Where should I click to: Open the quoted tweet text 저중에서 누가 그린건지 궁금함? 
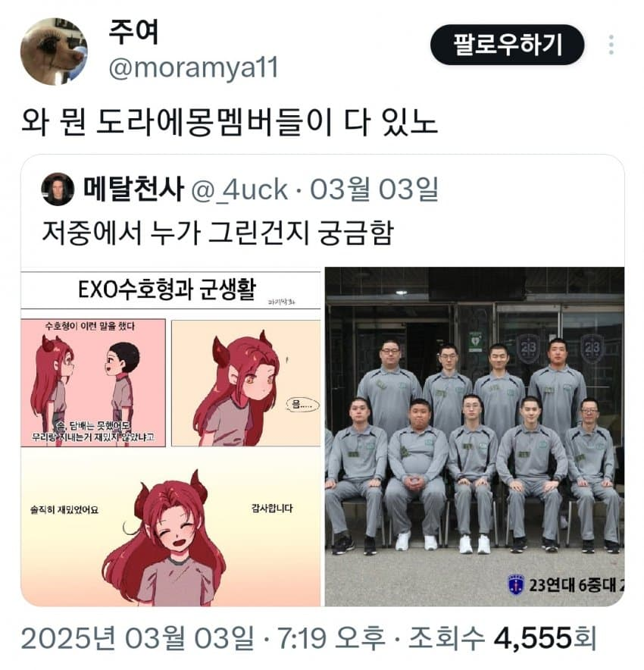(x=217, y=233)
